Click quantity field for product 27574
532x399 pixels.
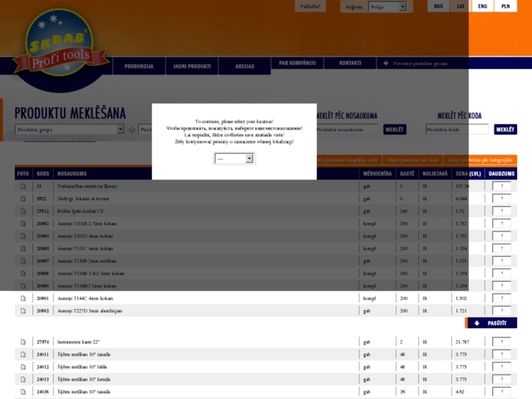(x=501, y=342)
